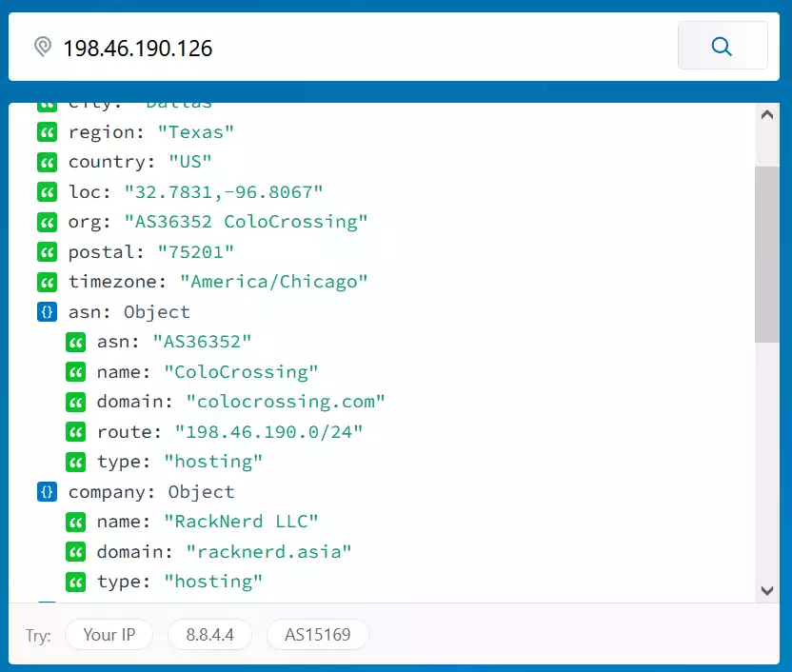Select the "racknerd.asia" domain value

pyautogui.click(x=268, y=552)
